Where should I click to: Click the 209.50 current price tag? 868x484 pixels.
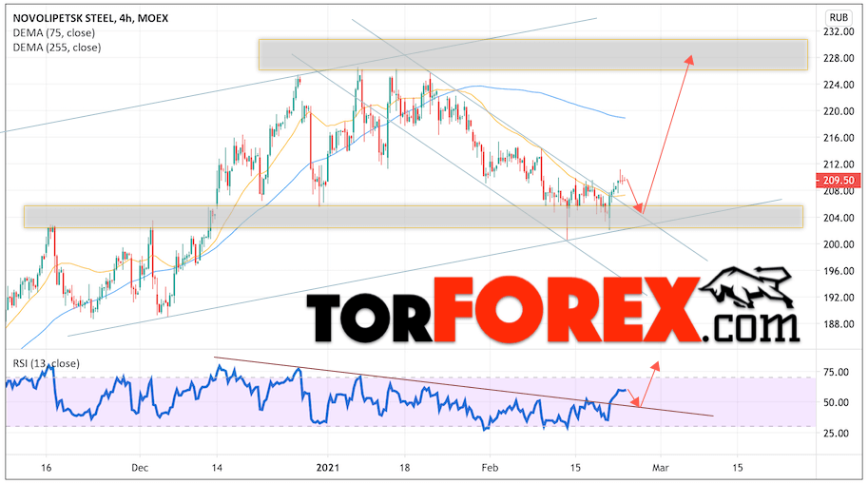coord(839,180)
